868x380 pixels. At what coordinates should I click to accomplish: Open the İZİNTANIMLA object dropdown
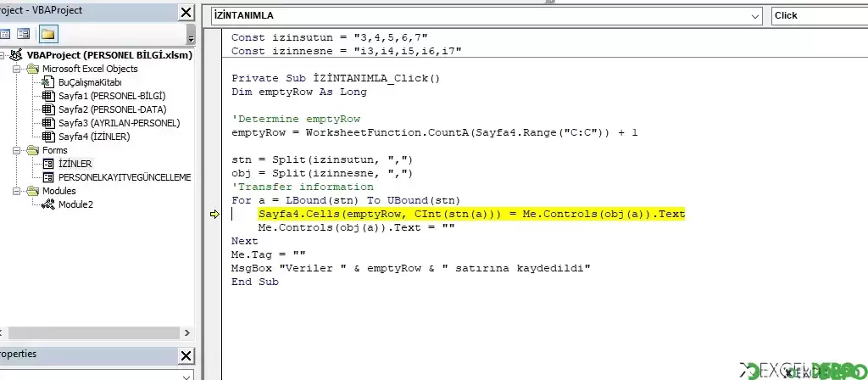[755, 16]
